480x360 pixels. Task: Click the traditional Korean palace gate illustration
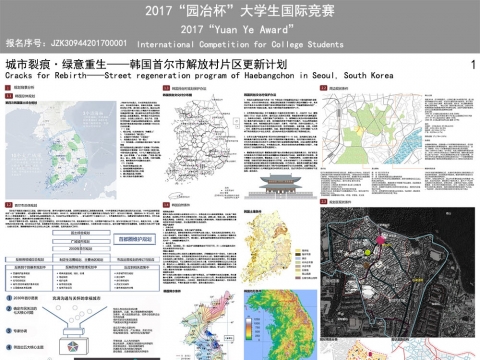(x=281, y=186)
